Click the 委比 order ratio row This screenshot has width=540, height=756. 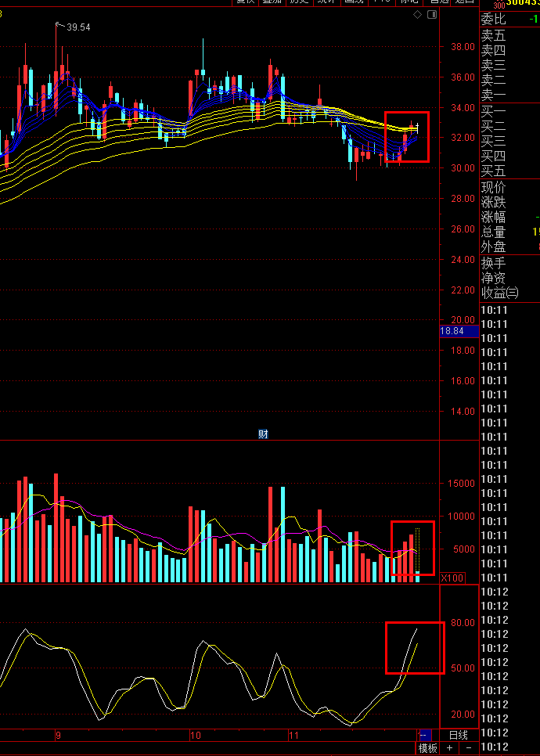[509, 19]
